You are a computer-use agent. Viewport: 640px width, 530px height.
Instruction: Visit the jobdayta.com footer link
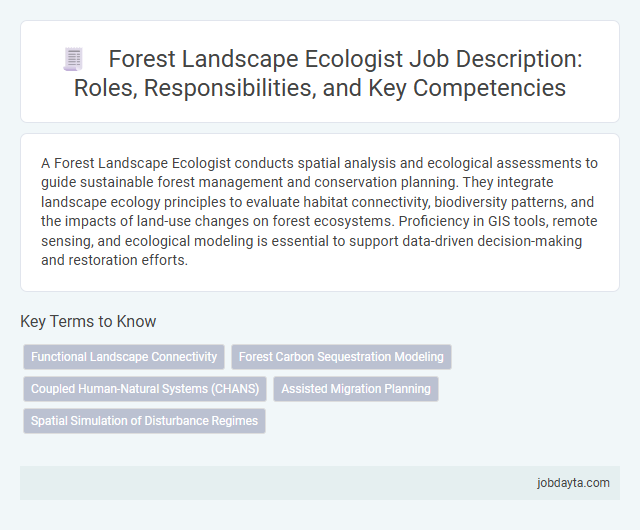(573, 483)
